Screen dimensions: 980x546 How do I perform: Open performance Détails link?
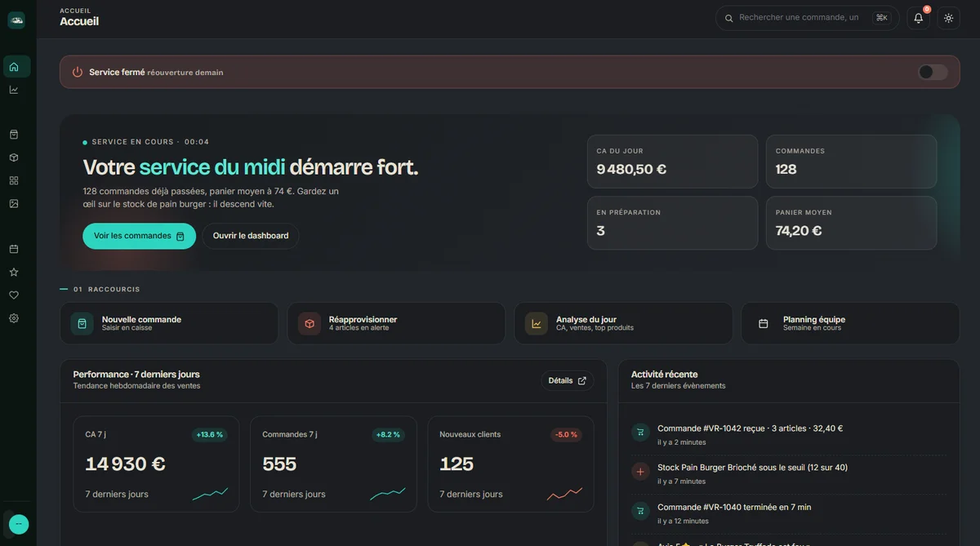pos(568,380)
